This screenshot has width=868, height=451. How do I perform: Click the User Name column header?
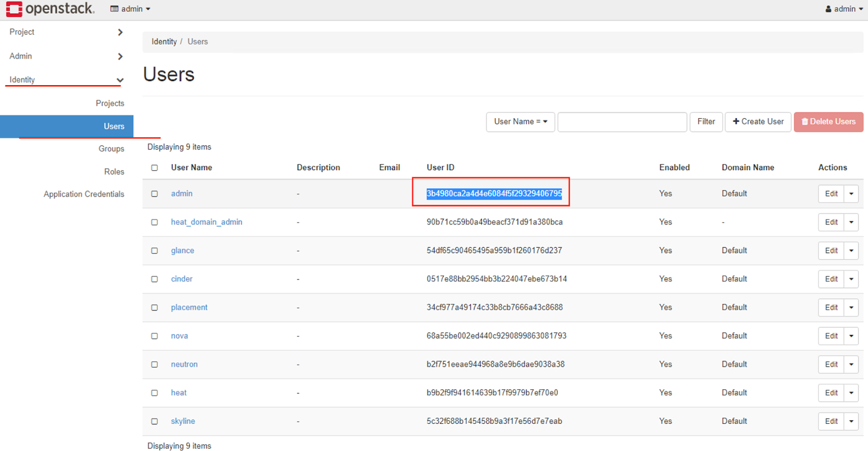[x=192, y=167]
